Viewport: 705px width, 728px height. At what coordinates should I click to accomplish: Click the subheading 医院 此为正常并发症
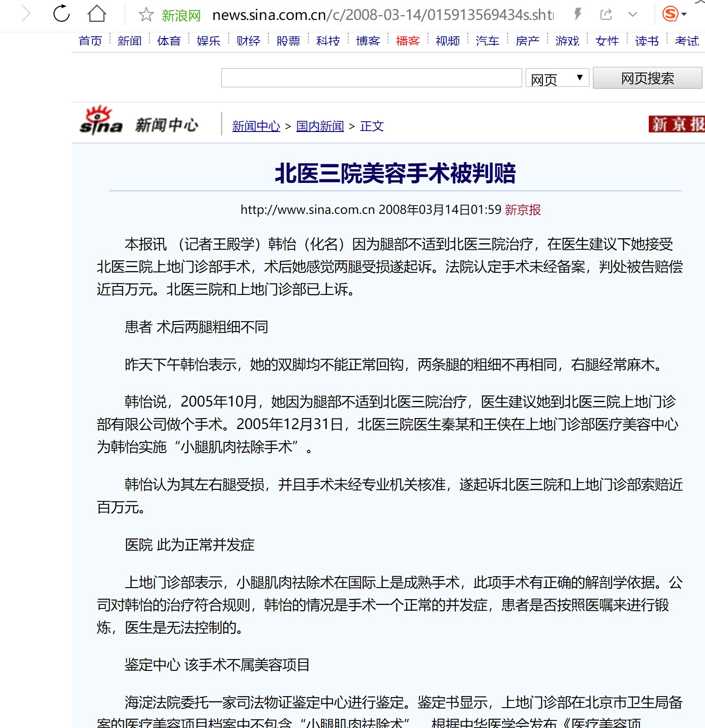pos(190,545)
